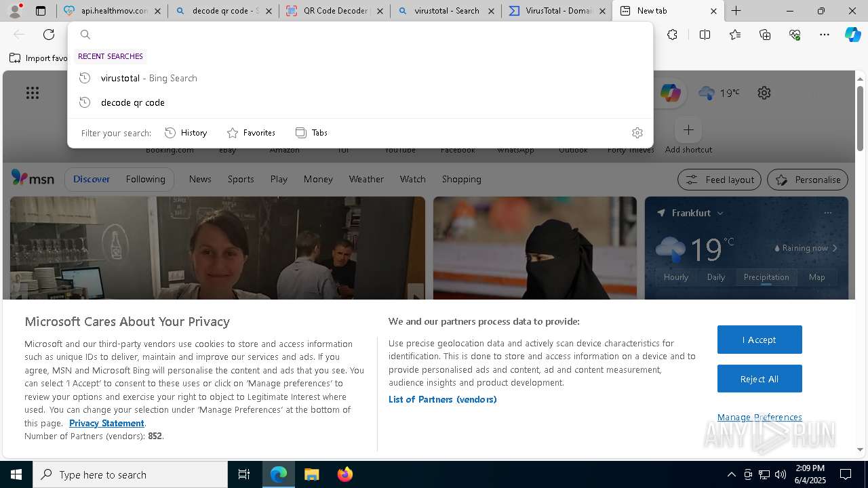The width and height of the screenshot is (868, 488).
Task: Expand Raining now details arrow
Action: [835, 248]
